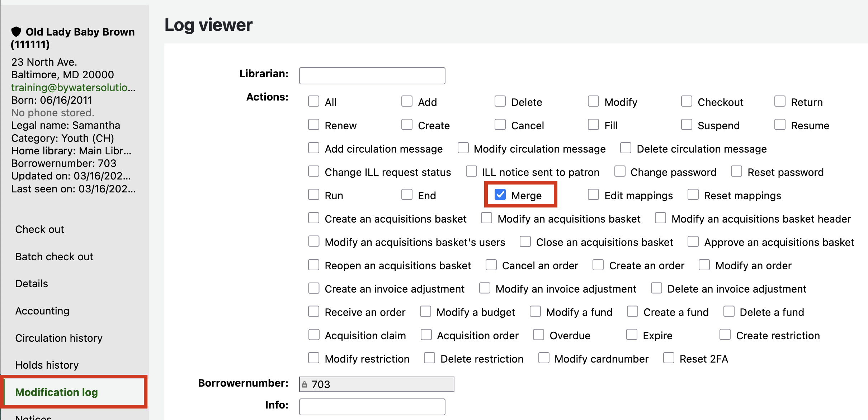Tick the Overdue action checkbox
The width and height of the screenshot is (868, 420).
(x=538, y=335)
